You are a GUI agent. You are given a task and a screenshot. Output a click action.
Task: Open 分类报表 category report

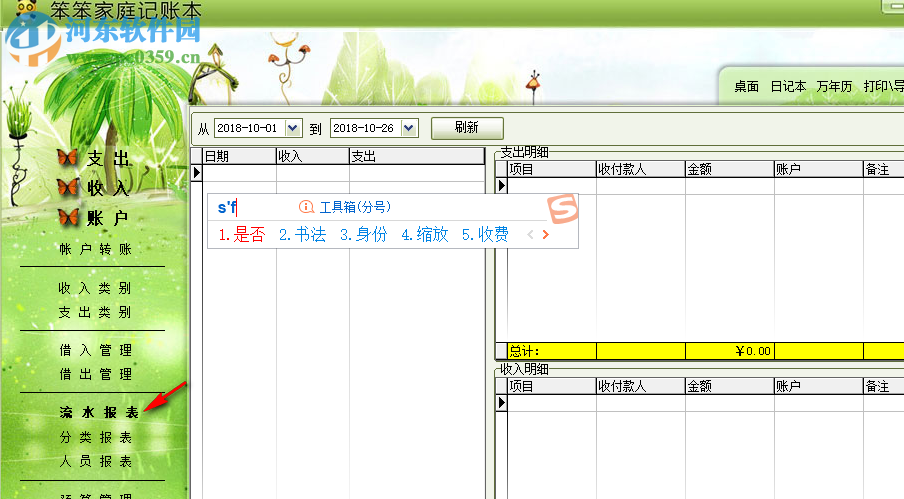[x=96, y=437]
